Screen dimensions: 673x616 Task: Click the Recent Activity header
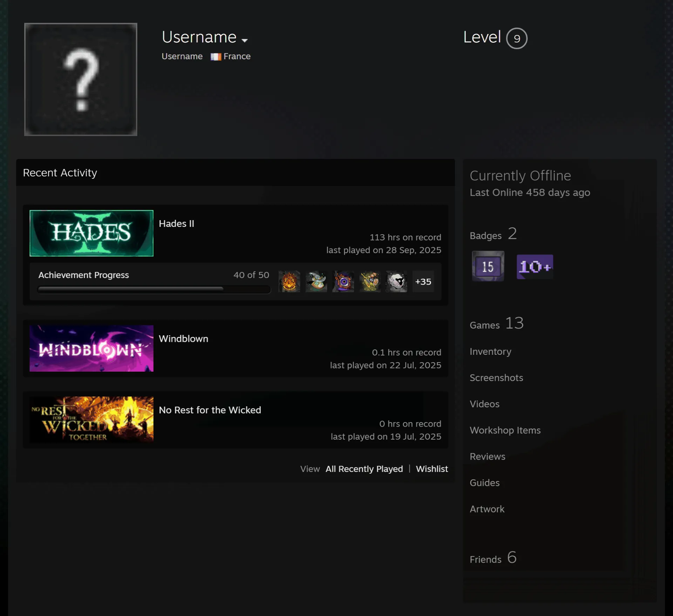point(60,173)
